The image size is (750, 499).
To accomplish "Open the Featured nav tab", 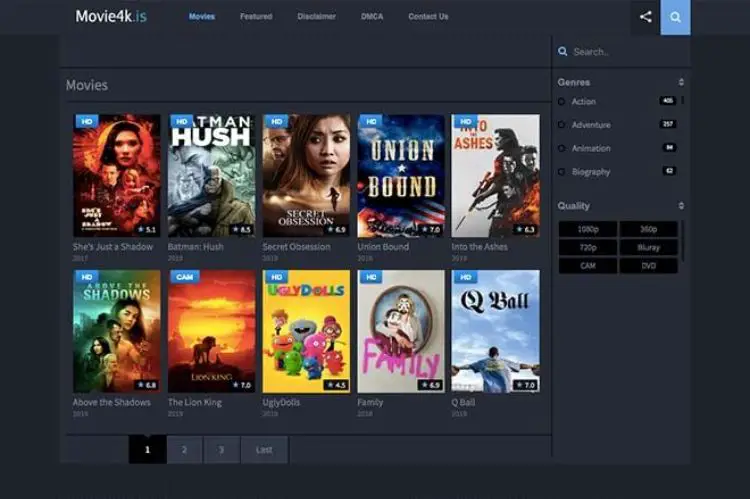I will (256, 17).
